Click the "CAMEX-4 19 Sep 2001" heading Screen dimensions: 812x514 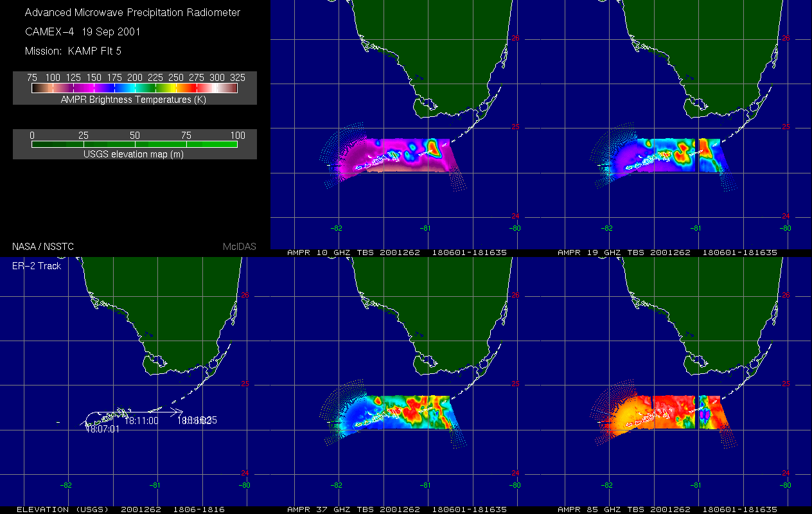[x=82, y=31]
